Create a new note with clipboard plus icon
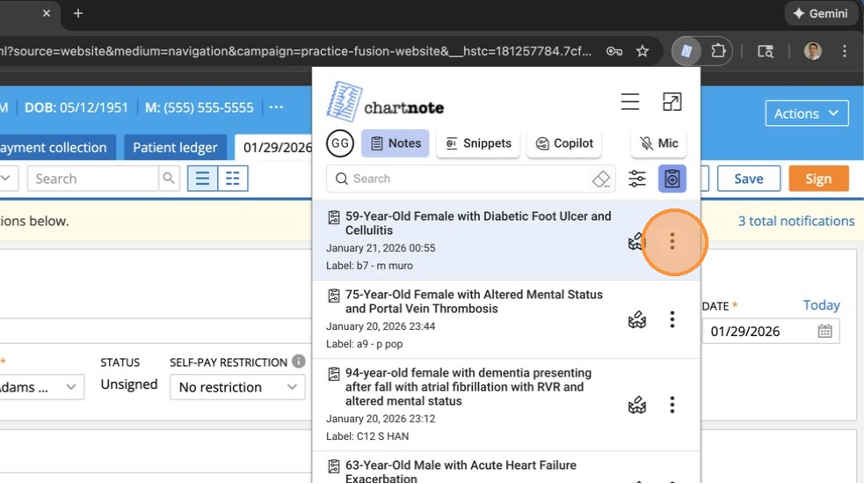Viewport: 864px width, 484px height. point(672,179)
